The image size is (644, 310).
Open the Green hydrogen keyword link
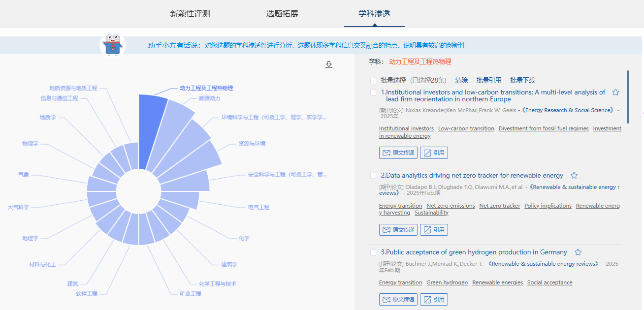pyautogui.click(x=447, y=282)
